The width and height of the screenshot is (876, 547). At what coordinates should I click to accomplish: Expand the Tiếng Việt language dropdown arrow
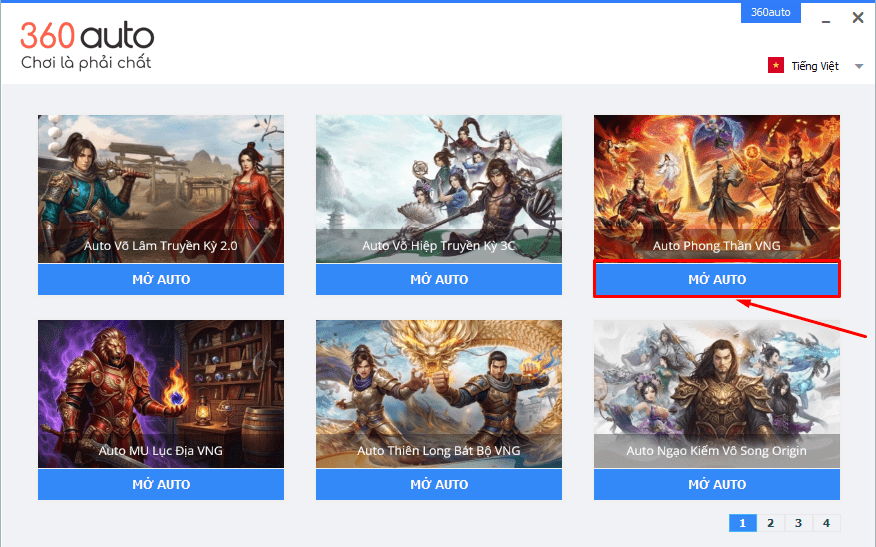point(859,66)
